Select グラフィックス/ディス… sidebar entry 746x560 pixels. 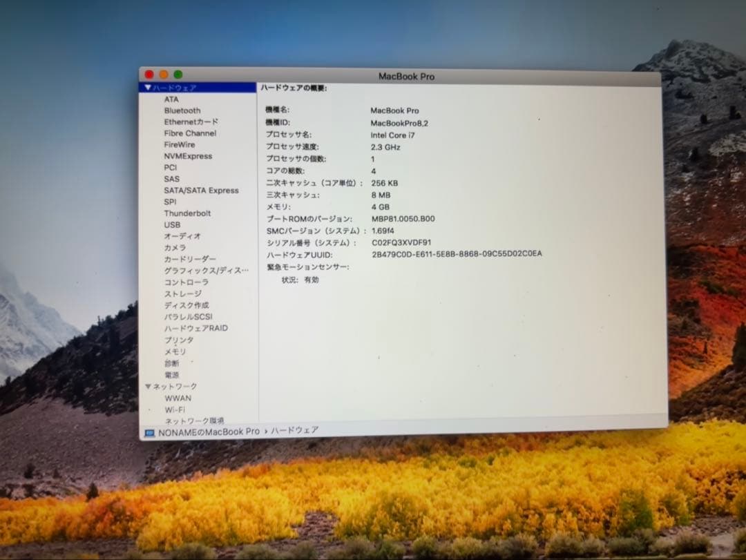tap(206, 270)
